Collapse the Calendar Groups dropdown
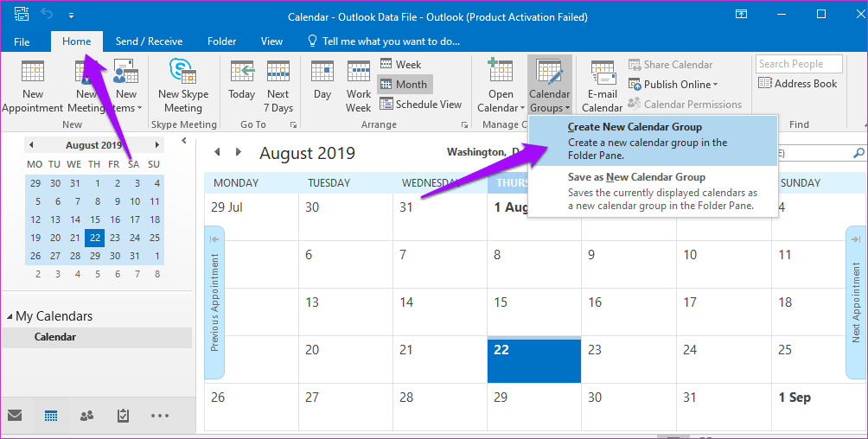The width and height of the screenshot is (868, 439). pyautogui.click(x=549, y=86)
